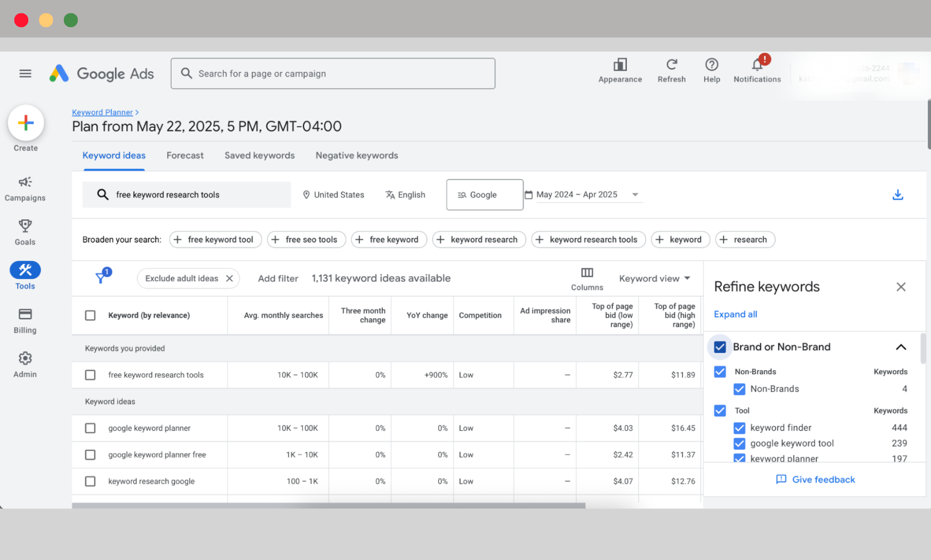
Task: Click the Give feedback button
Action: [815, 479]
